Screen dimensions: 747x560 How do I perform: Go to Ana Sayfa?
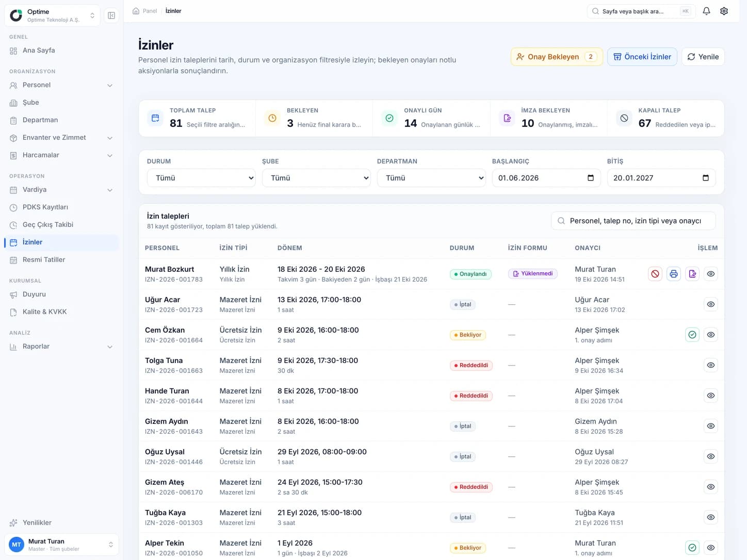coord(61,51)
